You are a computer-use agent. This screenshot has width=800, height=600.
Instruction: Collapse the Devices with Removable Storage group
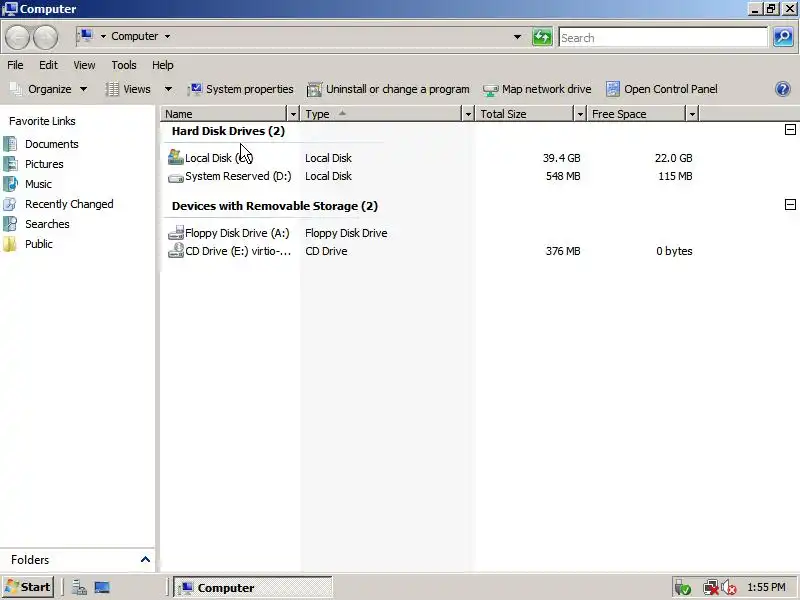pyautogui.click(x=790, y=205)
